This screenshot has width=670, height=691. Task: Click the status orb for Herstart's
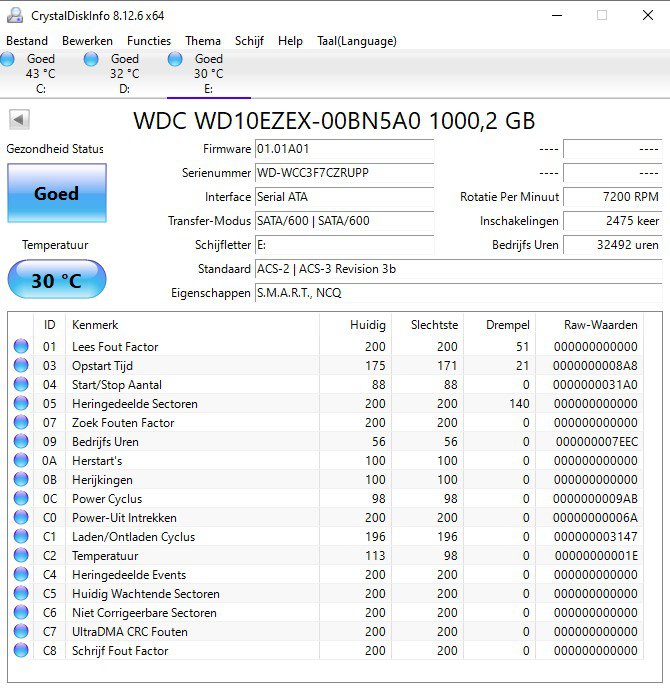21,460
